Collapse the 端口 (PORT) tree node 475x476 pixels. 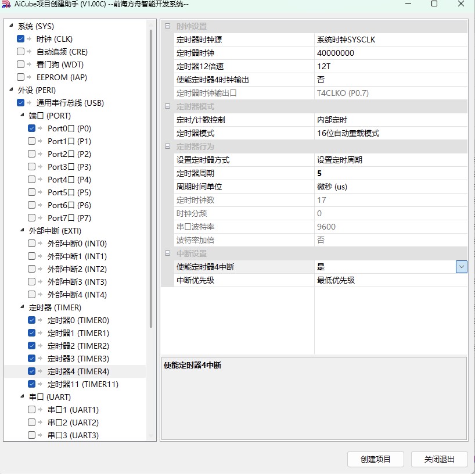(22, 115)
